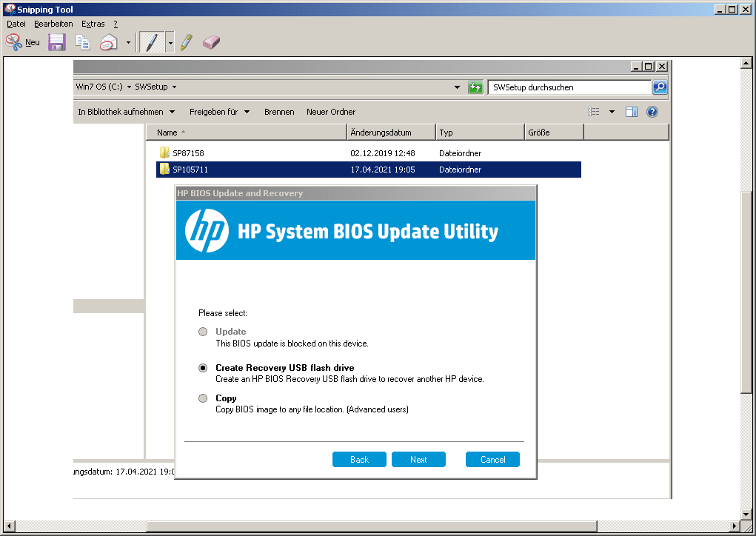Click the green refresh icon in Explorer

tap(475, 87)
